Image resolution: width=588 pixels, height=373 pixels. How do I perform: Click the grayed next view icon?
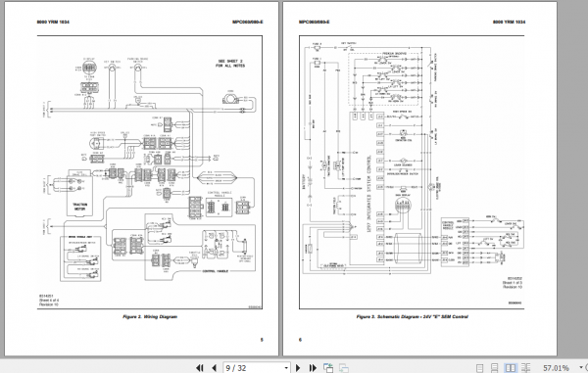coord(344,368)
